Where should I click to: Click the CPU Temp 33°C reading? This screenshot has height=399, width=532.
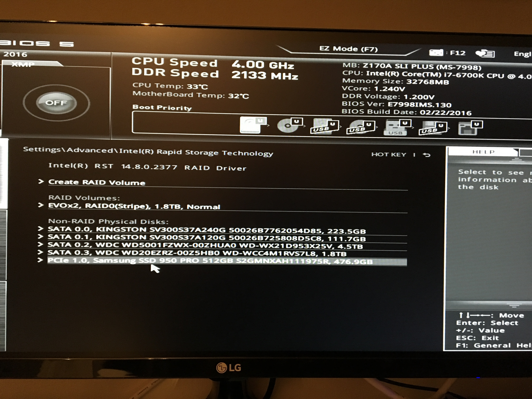pos(170,86)
